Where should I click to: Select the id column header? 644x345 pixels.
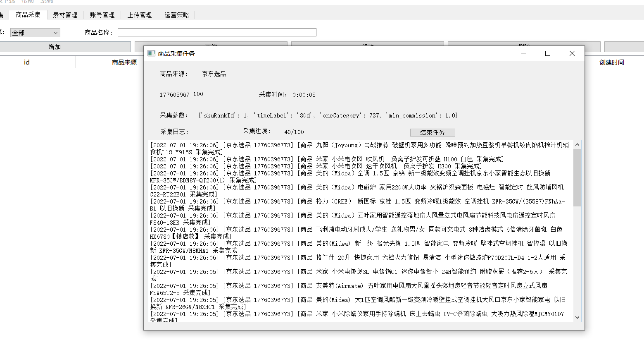tap(27, 62)
